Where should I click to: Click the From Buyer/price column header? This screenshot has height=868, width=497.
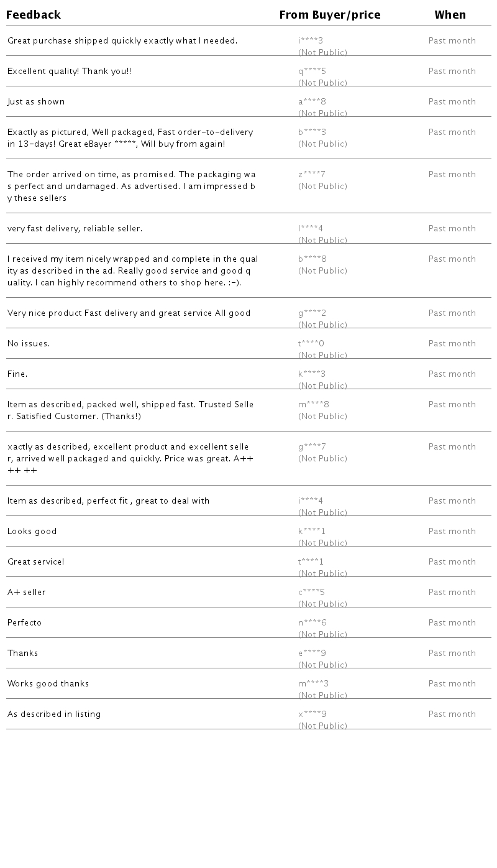pos(330,15)
